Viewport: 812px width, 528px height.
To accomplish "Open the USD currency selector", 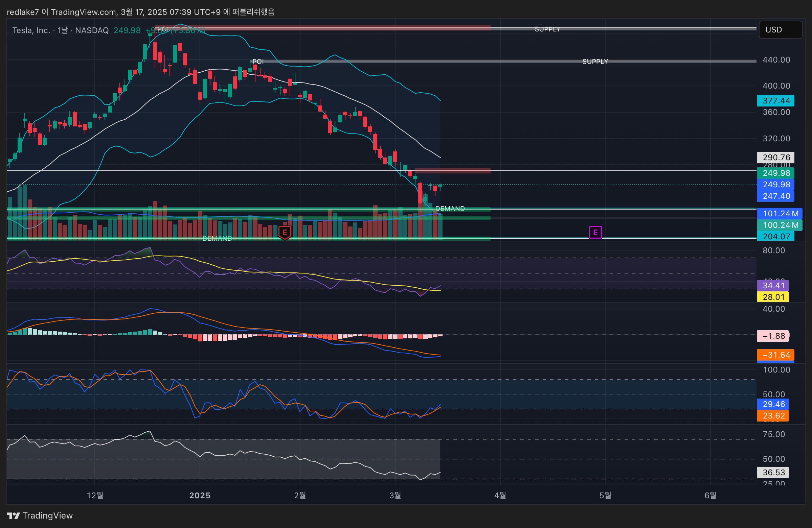I will tap(780, 30).
